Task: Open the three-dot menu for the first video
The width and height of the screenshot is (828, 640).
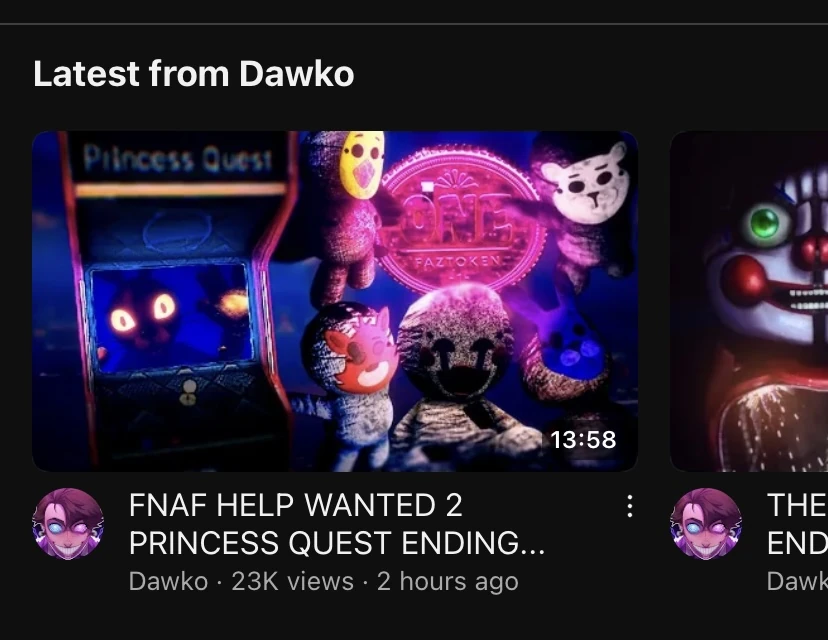Action: [x=629, y=506]
